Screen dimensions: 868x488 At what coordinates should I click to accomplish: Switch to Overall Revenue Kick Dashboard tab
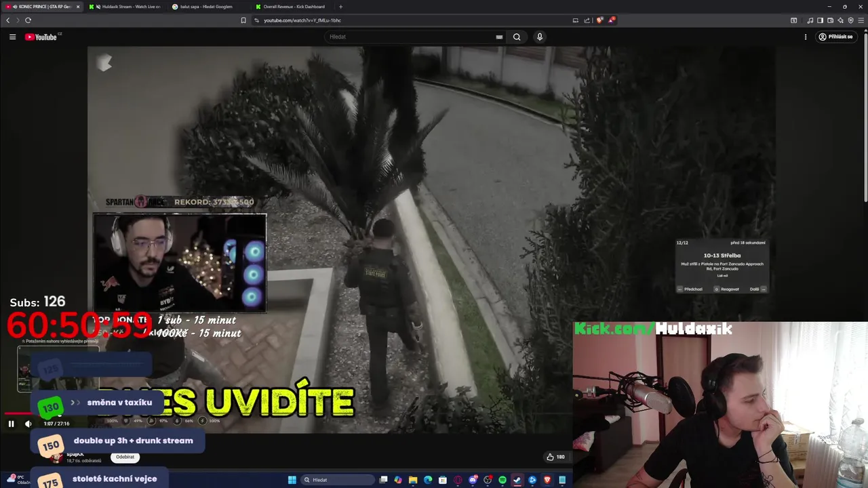293,7
